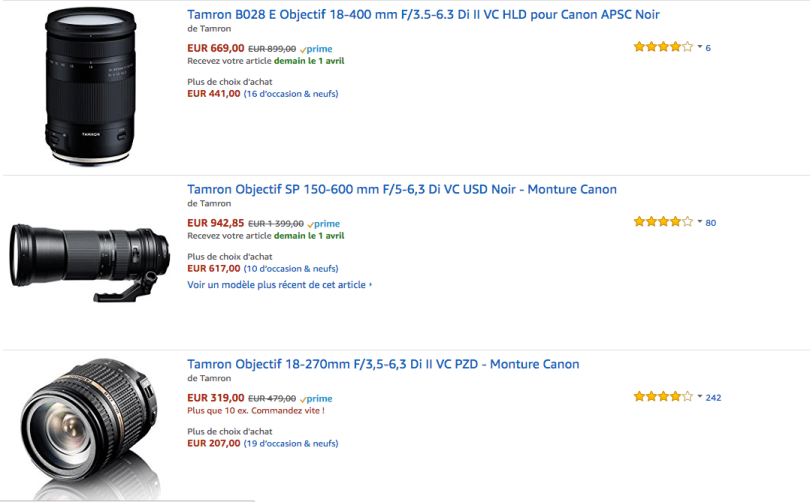
Task: Click star rating of the 150-600 mm lens
Action: [x=662, y=222]
